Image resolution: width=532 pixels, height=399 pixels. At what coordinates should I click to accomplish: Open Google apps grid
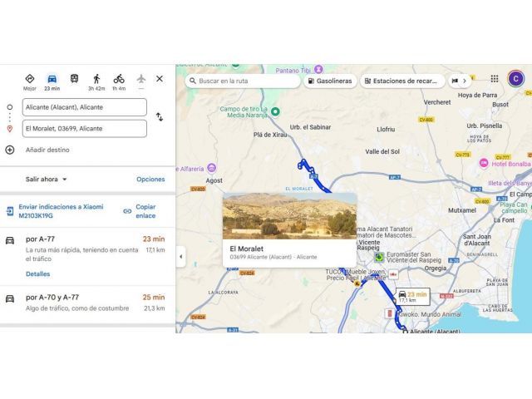click(495, 79)
